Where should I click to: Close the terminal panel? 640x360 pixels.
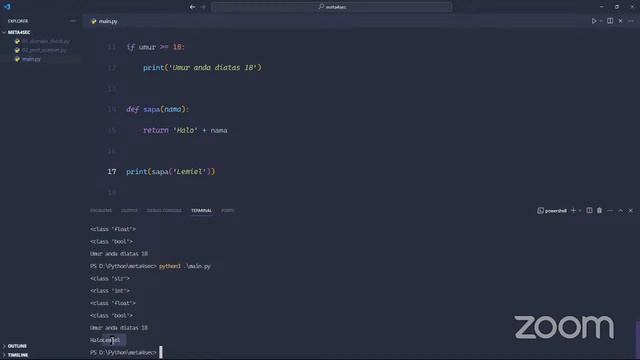click(x=631, y=211)
